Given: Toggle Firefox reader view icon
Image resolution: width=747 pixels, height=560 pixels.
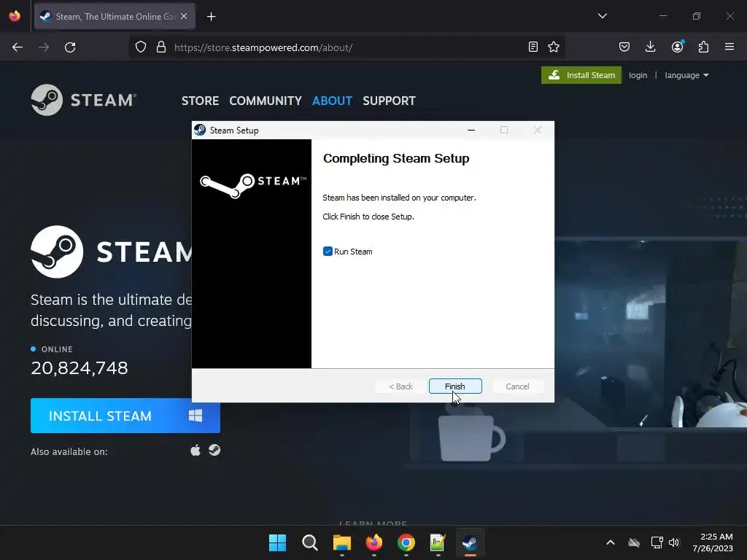Looking at the screenshot, I should coord(533,47).
